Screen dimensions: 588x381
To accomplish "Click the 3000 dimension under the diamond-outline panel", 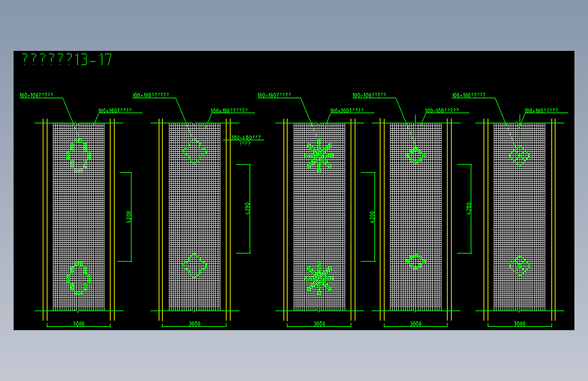I will tap(195, 323).
